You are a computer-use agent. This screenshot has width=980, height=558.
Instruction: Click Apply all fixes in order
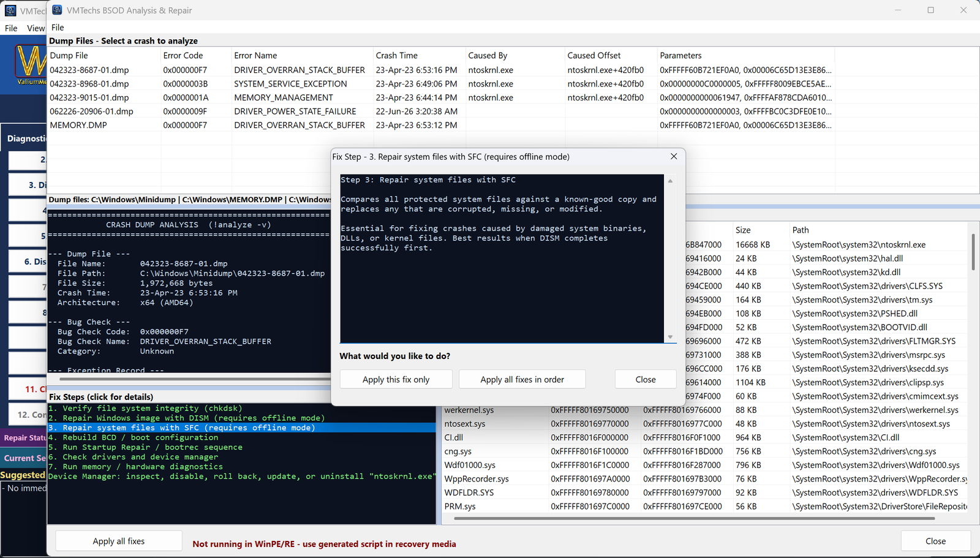(x=522, y=379)
